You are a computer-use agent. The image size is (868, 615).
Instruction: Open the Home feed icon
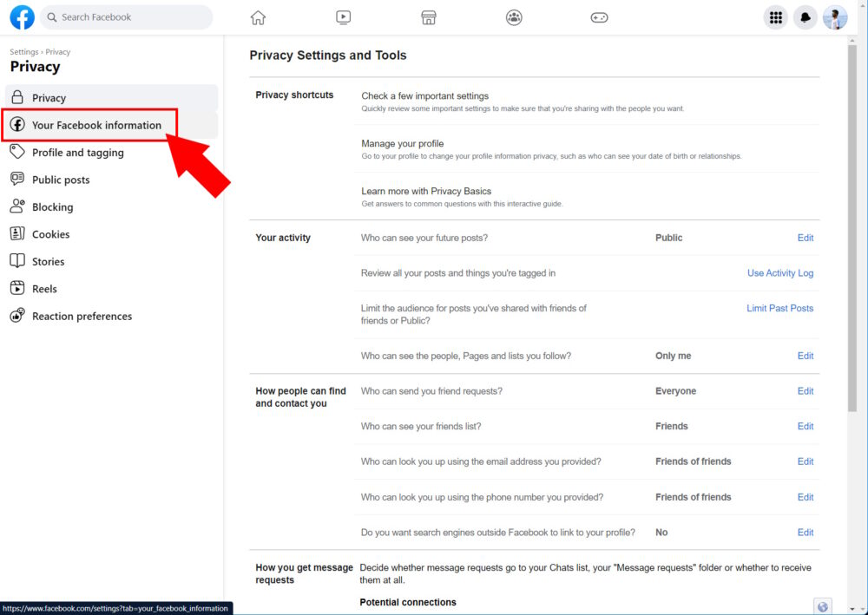click(257, 16)
